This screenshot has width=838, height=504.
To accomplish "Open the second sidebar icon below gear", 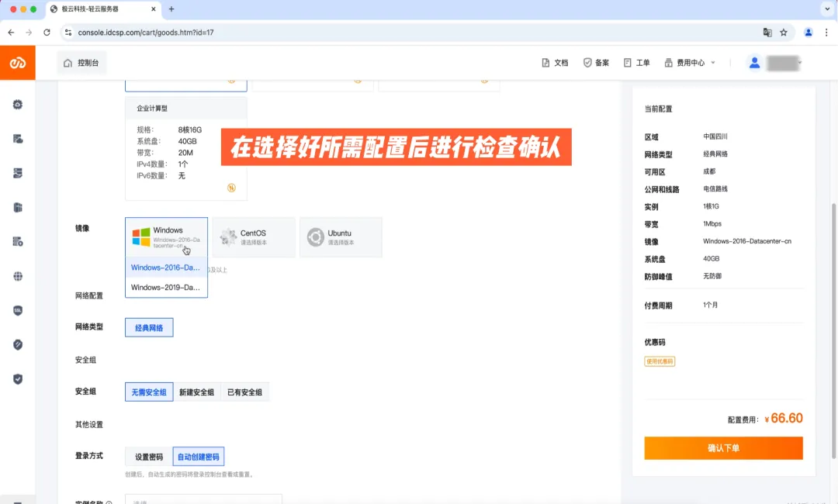I will 18,139.
